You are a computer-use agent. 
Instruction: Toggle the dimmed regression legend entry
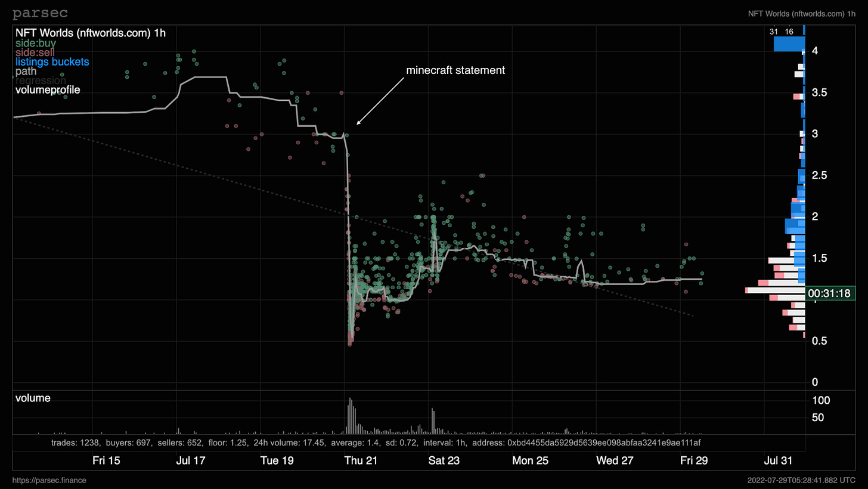pyautogui.click(x=41, y=81)
